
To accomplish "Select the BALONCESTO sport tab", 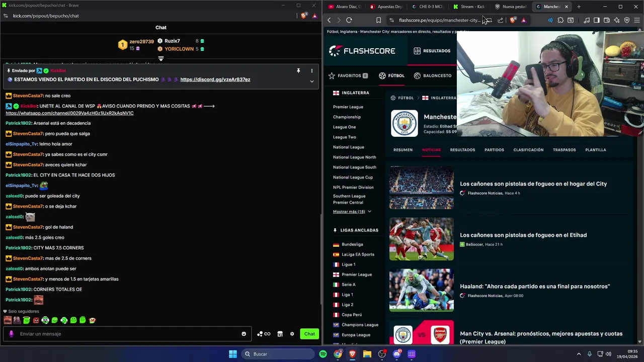I will tap(433, 75).
